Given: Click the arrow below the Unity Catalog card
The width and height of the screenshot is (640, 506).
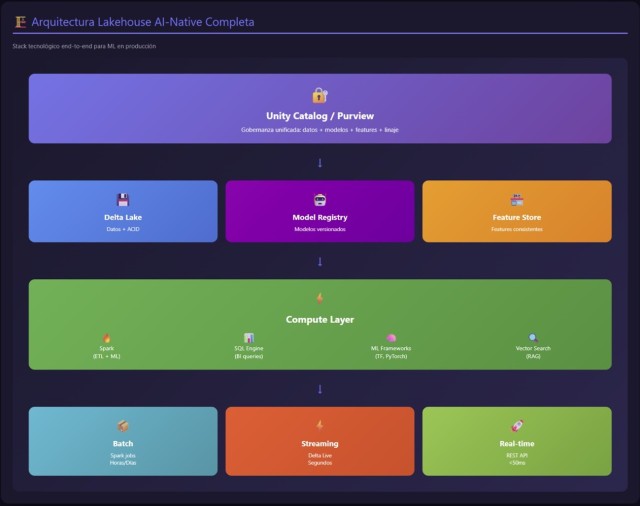Looking at the screenshot, I should tap(320, 162).
